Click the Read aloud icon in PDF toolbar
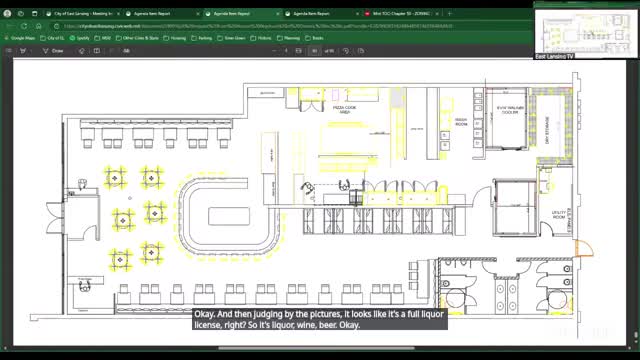 127,51
